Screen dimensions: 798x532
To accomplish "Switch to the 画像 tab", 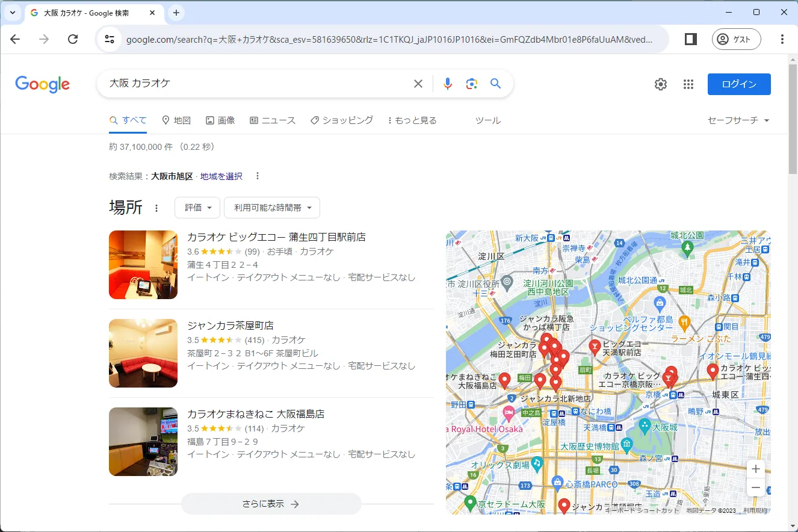I will click(220, 120).
